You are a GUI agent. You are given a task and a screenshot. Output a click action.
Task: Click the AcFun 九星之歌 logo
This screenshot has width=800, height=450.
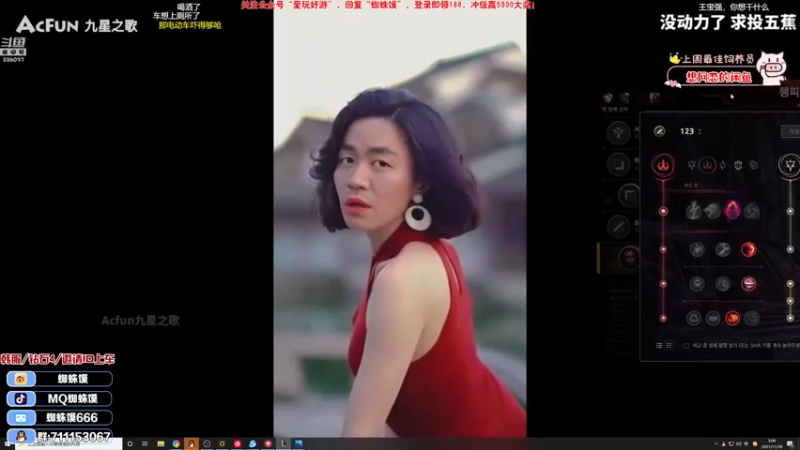(x=77, y=24)
